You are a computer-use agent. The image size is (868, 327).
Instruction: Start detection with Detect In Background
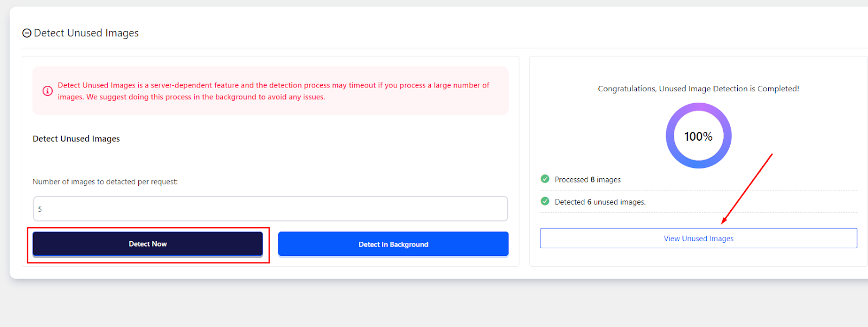click(393, 244)
